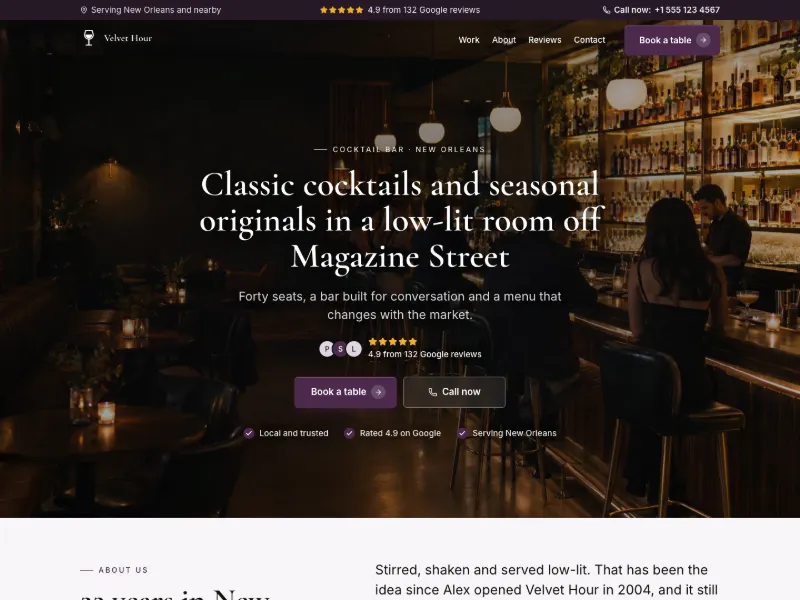This screenshot has height=600, width=800.
Task: Click the arrow icon in header Book a table
Action: tap(703, 40)
